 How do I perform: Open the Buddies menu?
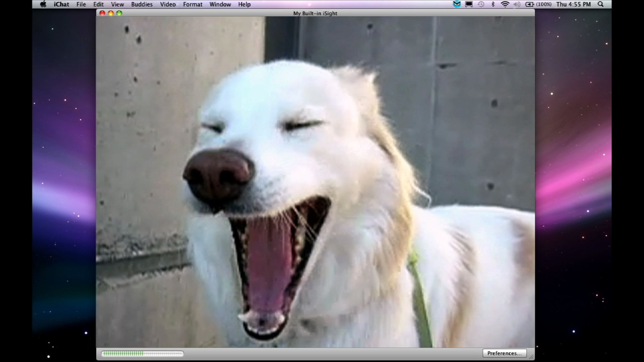click(142, 4)
